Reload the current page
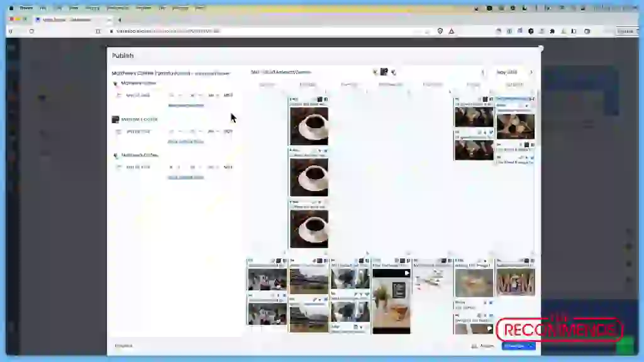 coord(31,31)
